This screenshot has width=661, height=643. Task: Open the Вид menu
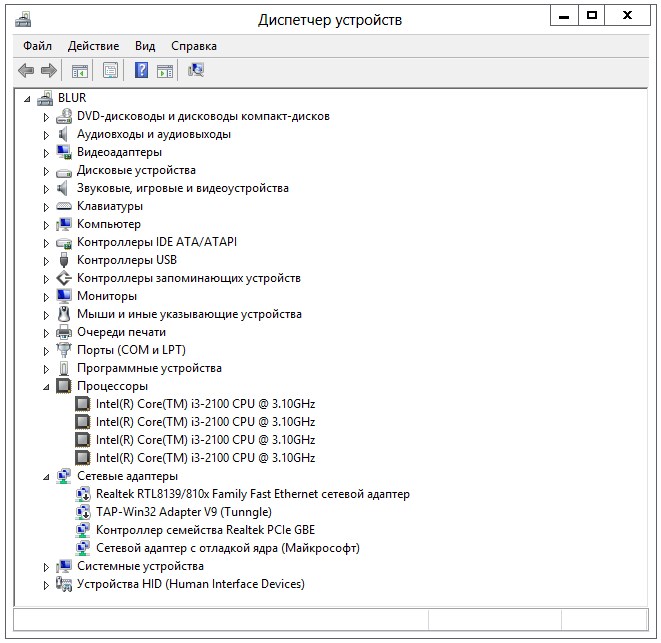[145, 46]
